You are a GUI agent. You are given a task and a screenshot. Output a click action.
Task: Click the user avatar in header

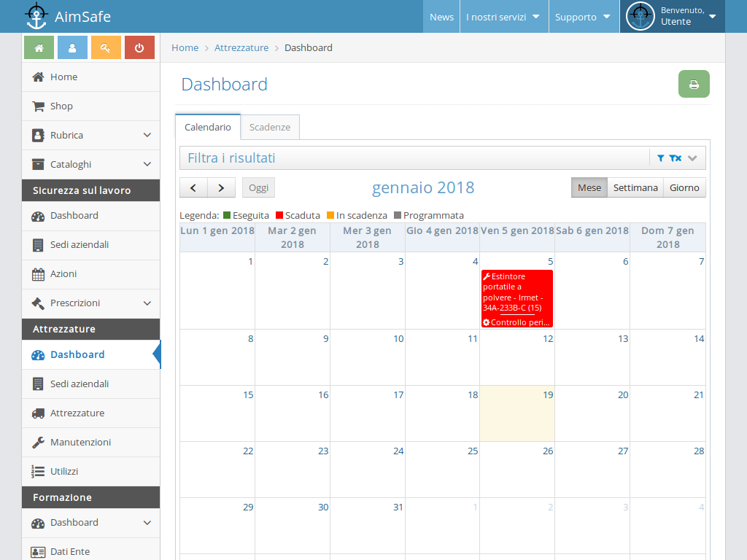coord(640,16)
